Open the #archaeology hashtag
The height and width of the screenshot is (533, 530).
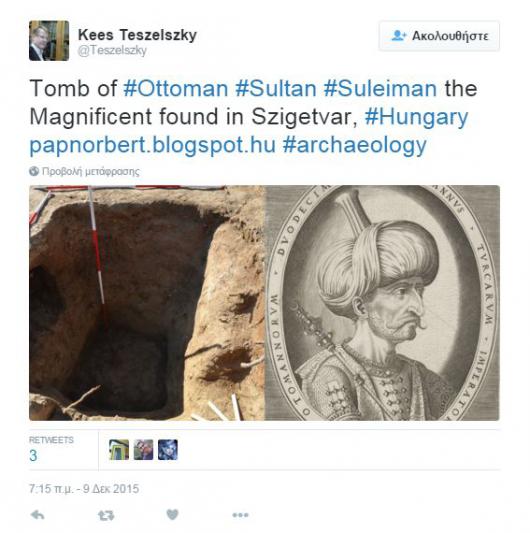[x=355, y=145]
